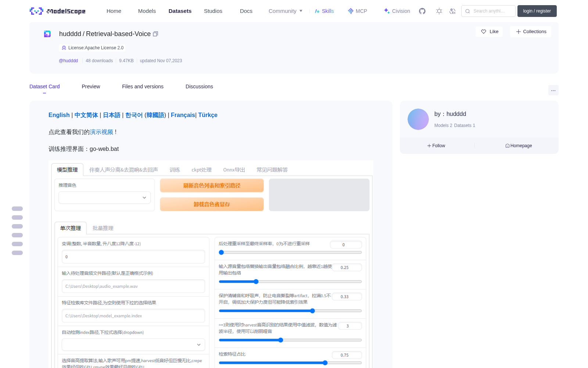Screen dimensions: 588x368
Task: Open the three-dots more options button
Action: coord(553,90)
